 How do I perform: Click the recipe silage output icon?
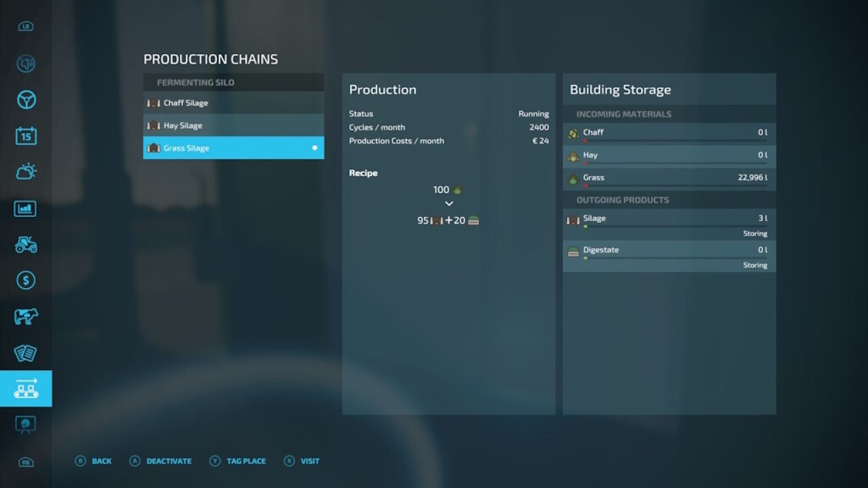(x=437, y=220)
